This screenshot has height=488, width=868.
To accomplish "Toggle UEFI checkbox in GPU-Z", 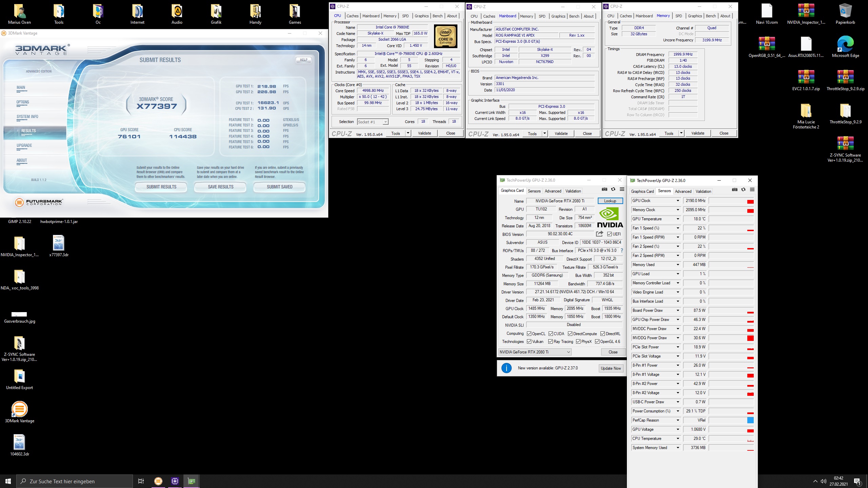I will 609,234.
